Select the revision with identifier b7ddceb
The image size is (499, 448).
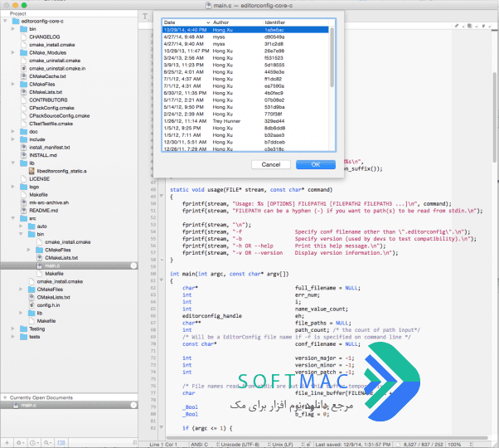[245, 142]
